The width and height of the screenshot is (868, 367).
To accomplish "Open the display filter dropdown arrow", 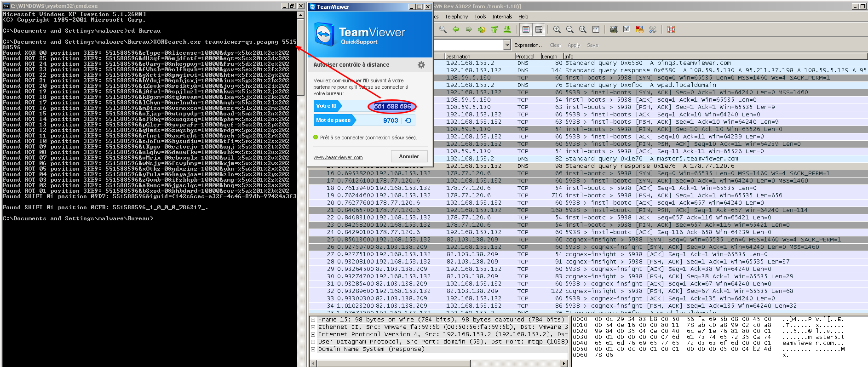I will (x=507, y=45).
